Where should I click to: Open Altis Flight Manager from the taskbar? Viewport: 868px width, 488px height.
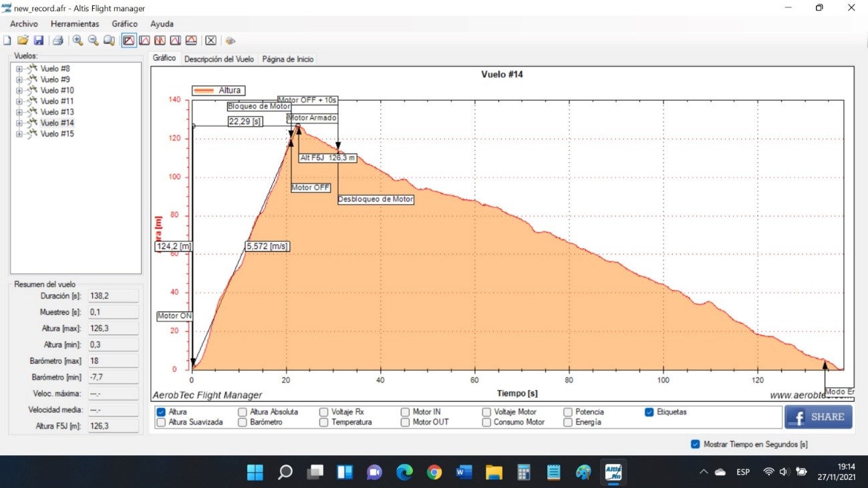[613, 473]
